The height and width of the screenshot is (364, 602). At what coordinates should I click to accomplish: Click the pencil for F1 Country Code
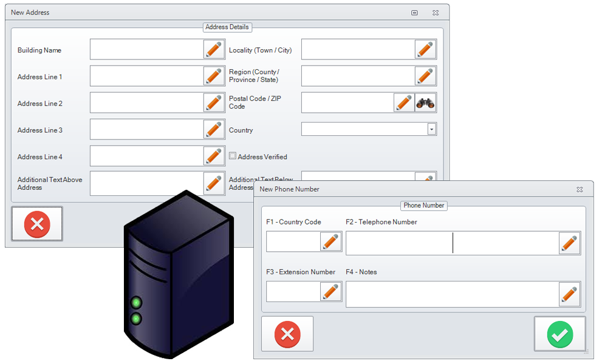tap(330, 241)
